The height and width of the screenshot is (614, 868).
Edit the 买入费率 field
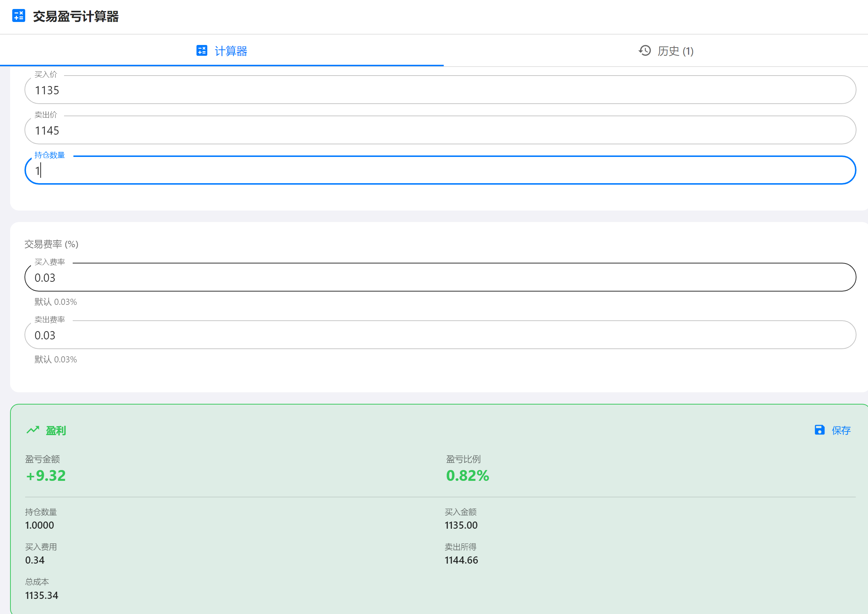pyautogui.click(x=440, y=277)
